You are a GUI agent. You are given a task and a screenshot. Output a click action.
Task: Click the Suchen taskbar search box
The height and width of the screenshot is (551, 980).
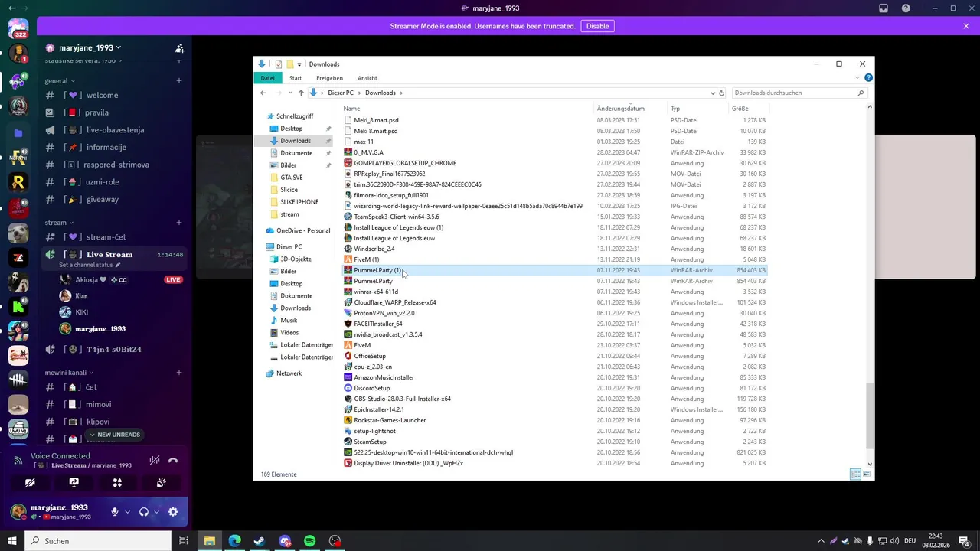(x=98, y=541)
